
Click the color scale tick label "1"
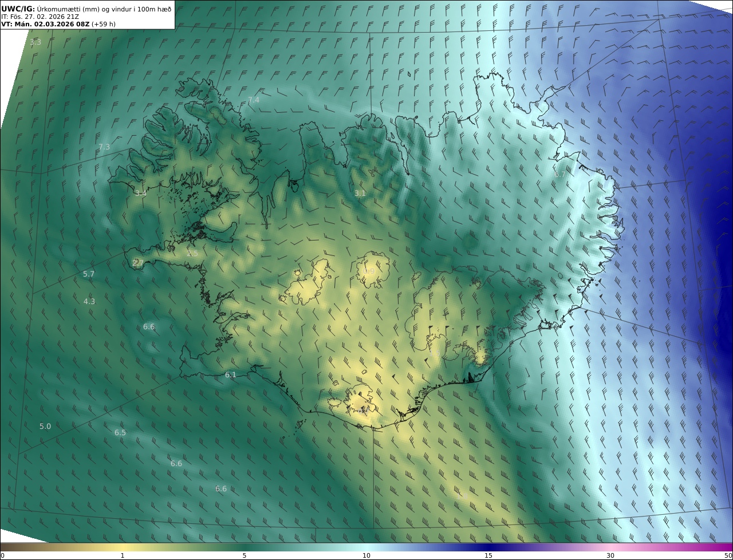click(x=123, y=555)
